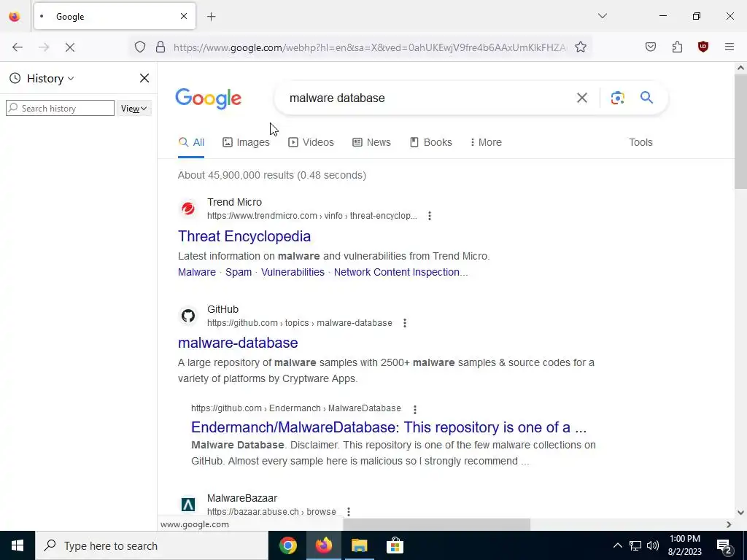The height and width of the screenshot is (560, 747).
Task: Open the Extensions puzzle icon
Action: tap(677, 47)
